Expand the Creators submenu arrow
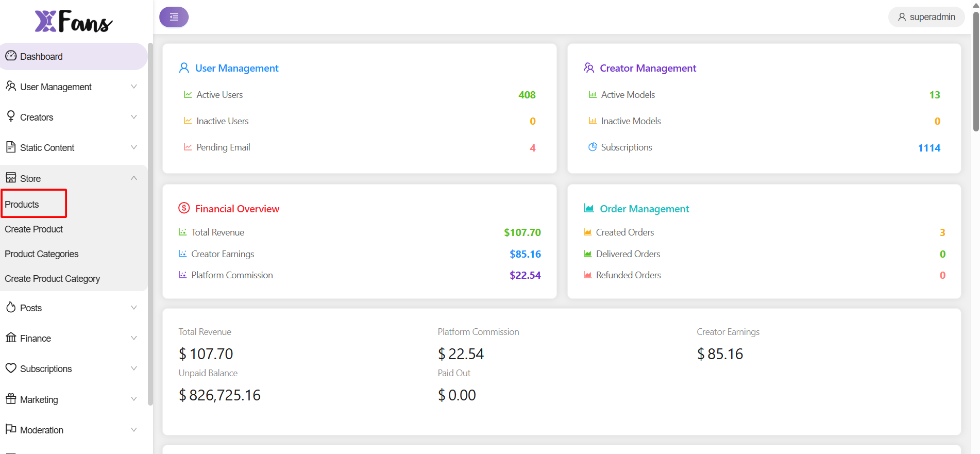 pyautogui.click(x=134, y=117)
